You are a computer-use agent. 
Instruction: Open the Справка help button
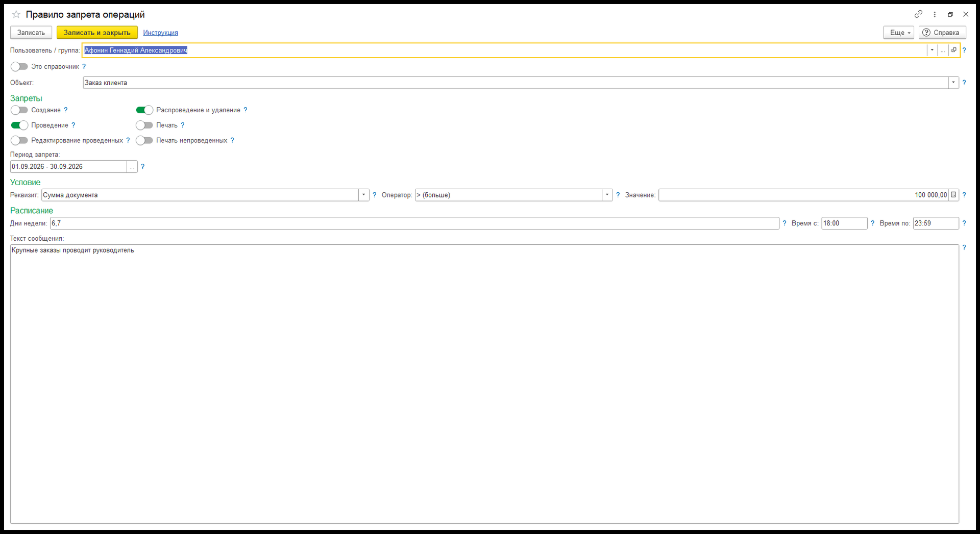942,33
